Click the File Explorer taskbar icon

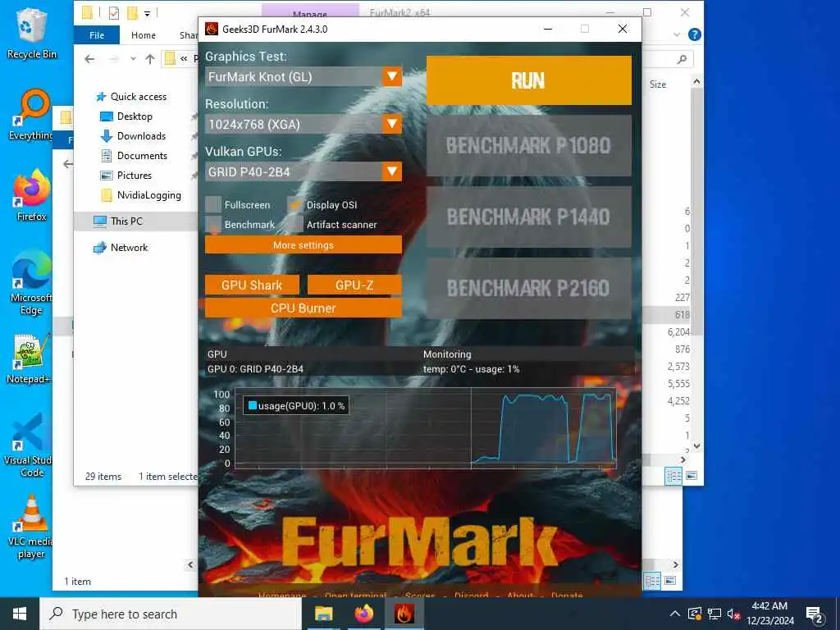click(x=323, y=614)
